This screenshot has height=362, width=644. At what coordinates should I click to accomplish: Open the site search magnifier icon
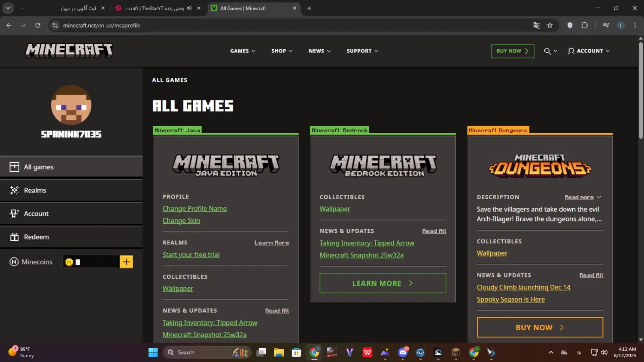click(x=547, y=51)
